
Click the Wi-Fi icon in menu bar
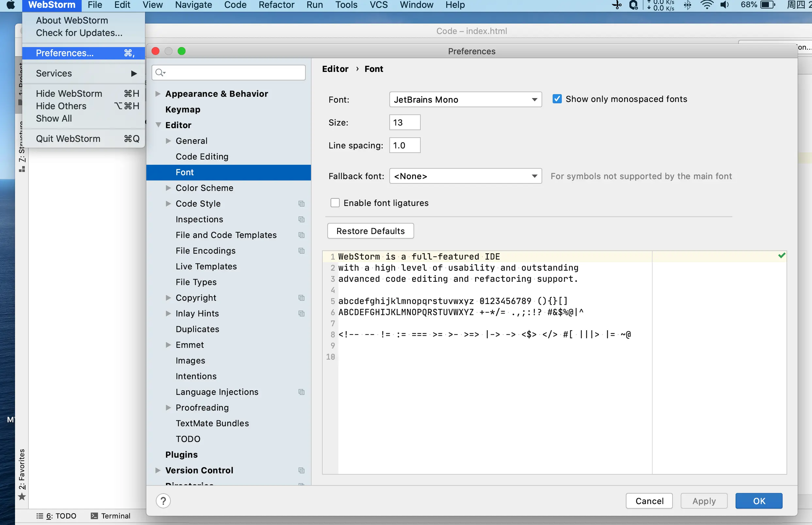point(706,5)
